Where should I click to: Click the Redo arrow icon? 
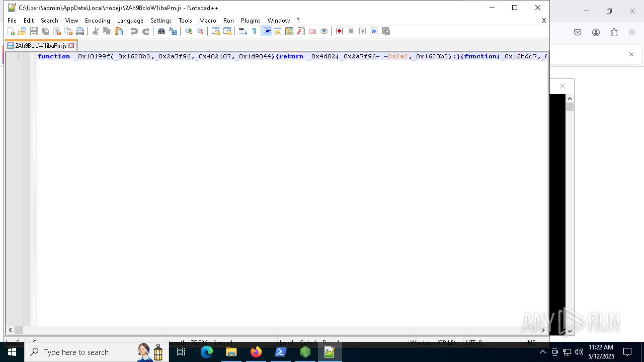coord(146,31)
